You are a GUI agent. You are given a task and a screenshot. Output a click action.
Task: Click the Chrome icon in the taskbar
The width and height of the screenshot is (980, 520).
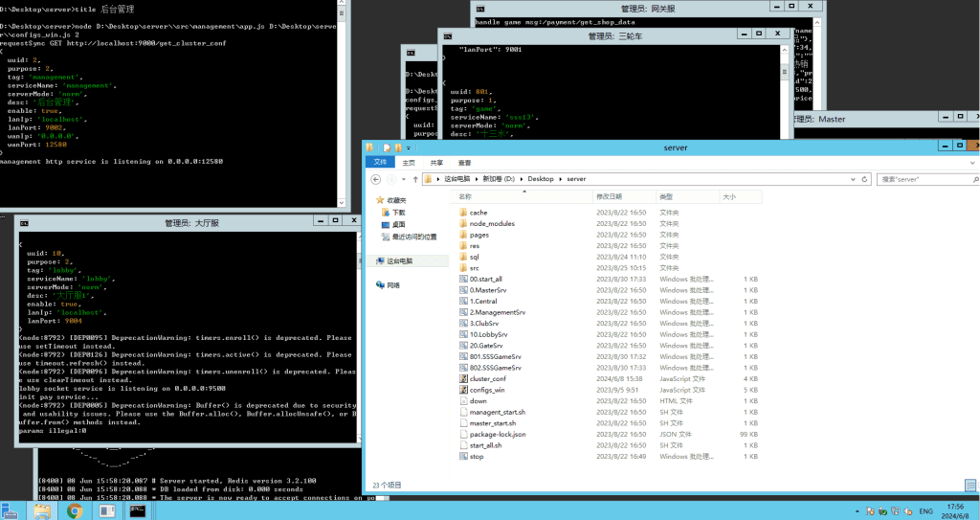tap(75, 510)
